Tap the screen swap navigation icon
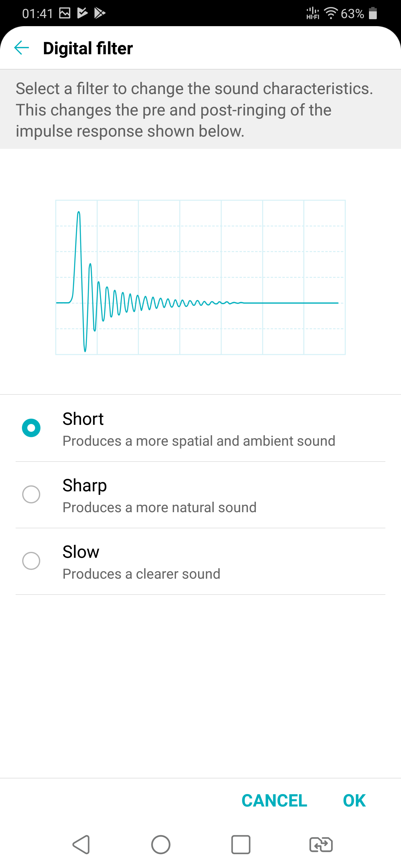Screen dimensions: 401x868 pyautogui.click(x=321, y=844)
